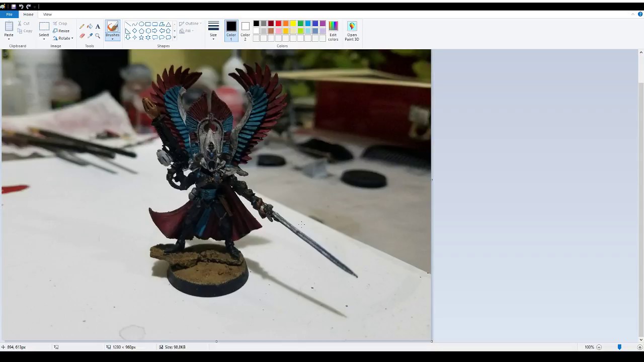This screenshot has height=362, width=644.
Task: Pick the purple color swatch
Action: [x=323, y=24]
